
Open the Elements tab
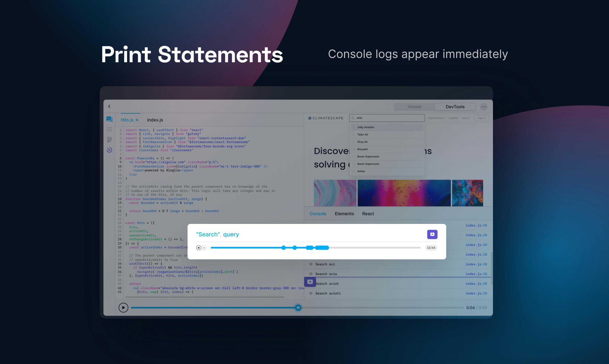344,214
